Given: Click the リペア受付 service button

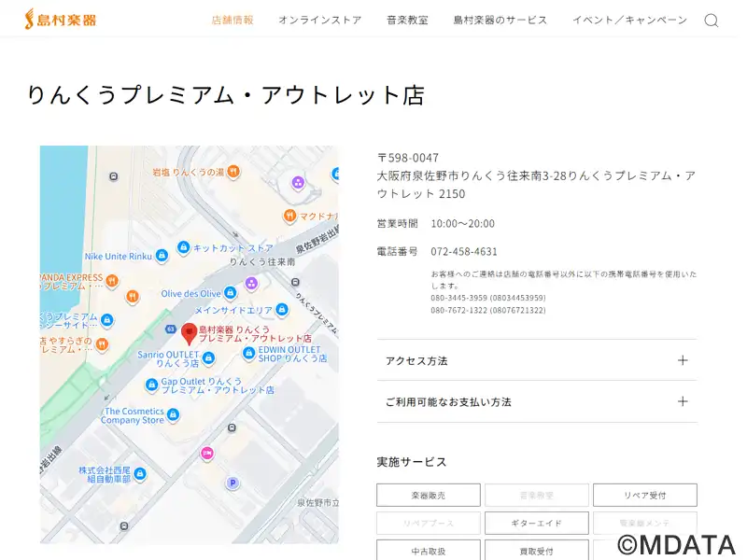Looking at the screenshot, I should (644, 496).
